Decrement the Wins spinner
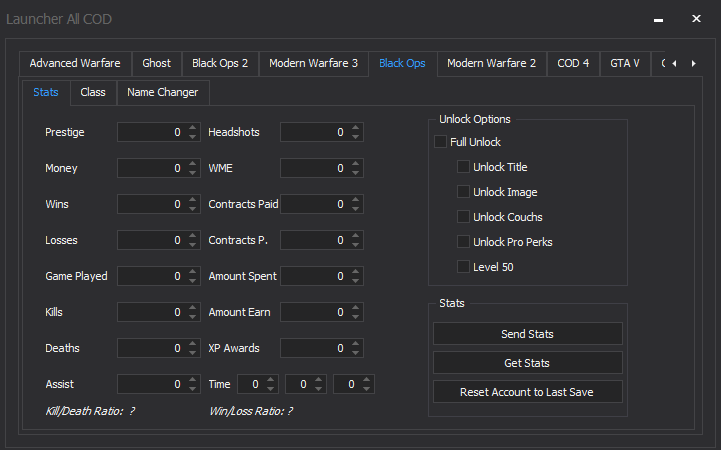This screenshot has height=450, width=721. [x=193, y=209]
